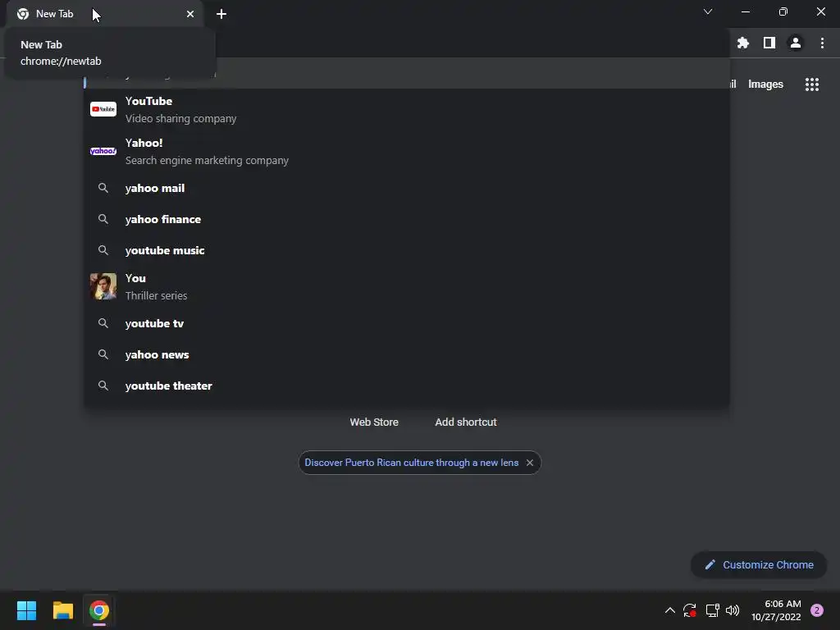Click the Yahoo logo thumbnail
Image resolution: width=840 pixels, height=630 pixels.
tap(103, 151)
